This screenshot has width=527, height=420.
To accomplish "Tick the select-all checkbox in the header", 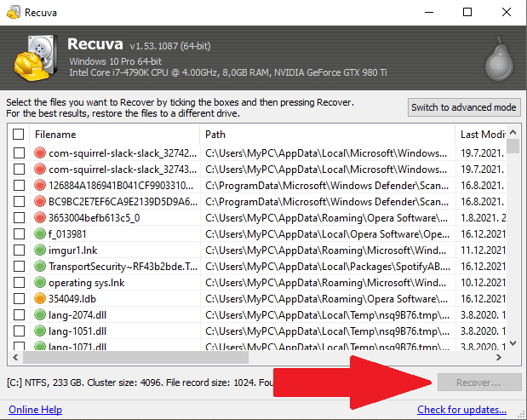I will (x=18, y=134).
